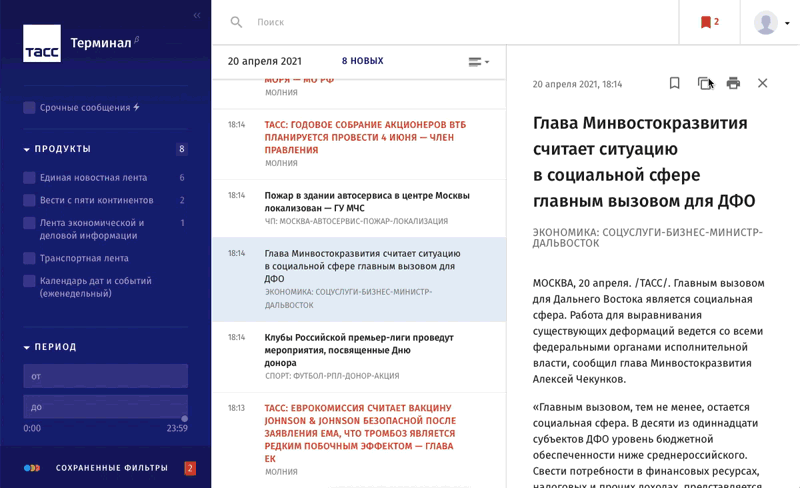Screen dimensions: 800x488
Task: Click the Терминал title text
Action: click(x=101, y=43)
